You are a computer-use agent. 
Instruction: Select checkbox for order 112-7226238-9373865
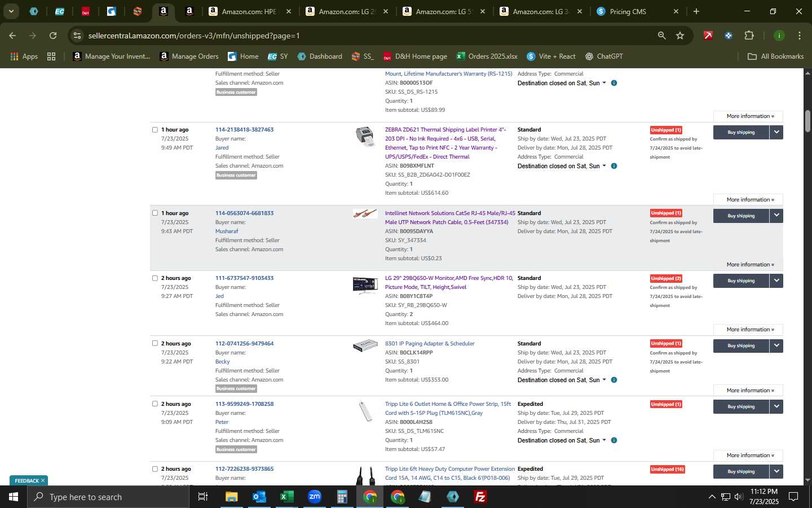click(x=155, y=469)
